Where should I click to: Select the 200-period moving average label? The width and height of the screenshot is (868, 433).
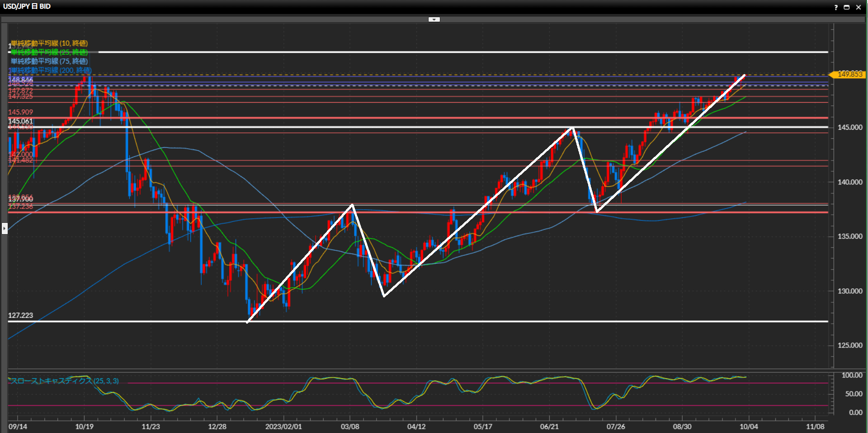click(51, 70)
